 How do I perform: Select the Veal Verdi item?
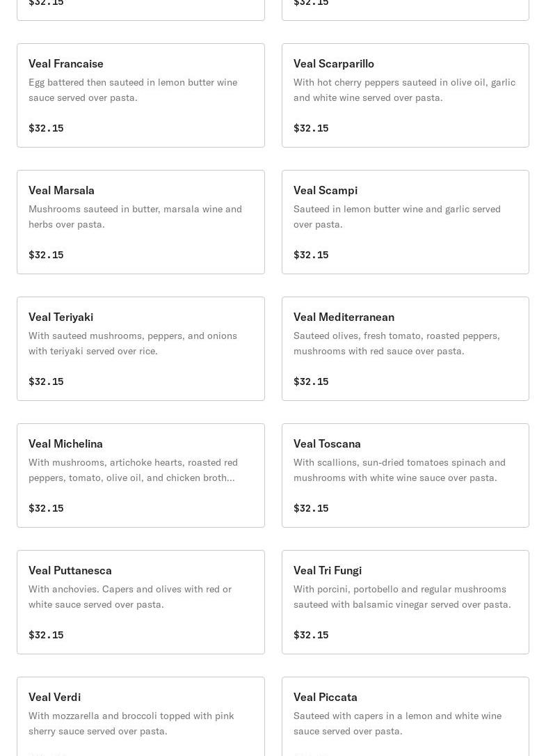(x=140, y=717)
